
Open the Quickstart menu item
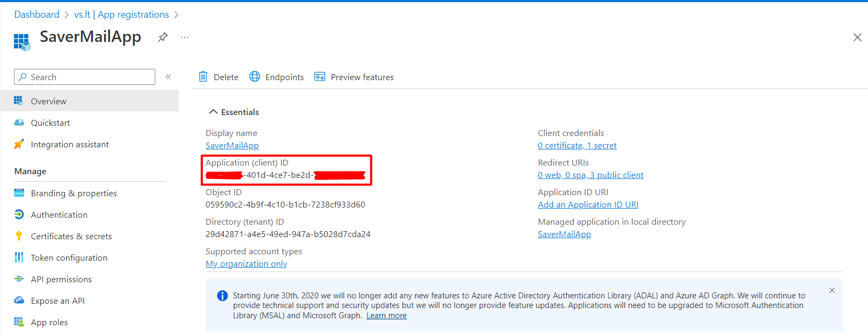(90, 123)
